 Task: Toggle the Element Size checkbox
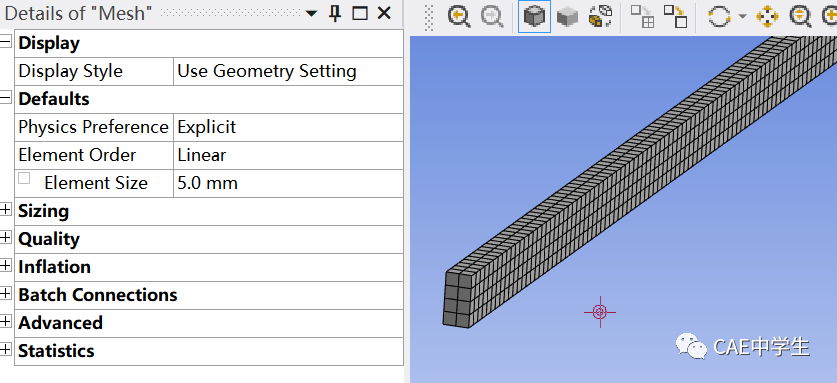point(24,178)
